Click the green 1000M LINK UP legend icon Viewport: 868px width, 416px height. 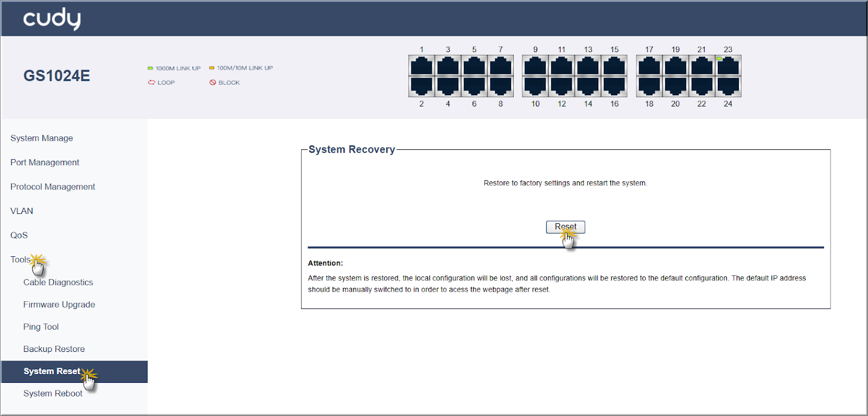(x=150, y=68)
